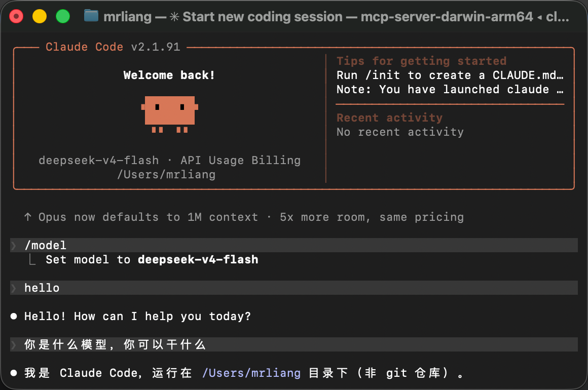Viewport: 588px width, 390px height.
Task: Click mcp-server-darwin-arm64 in title bar
Action: [447, 17]
